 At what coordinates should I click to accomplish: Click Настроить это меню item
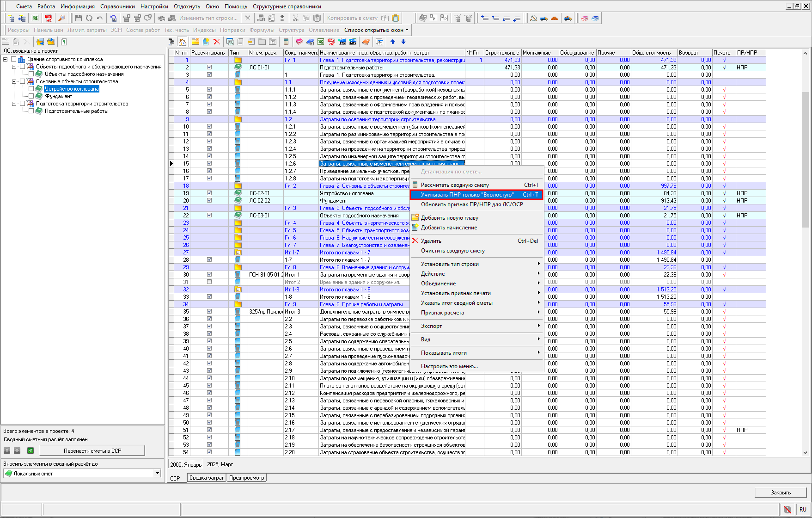click(476, 366)
